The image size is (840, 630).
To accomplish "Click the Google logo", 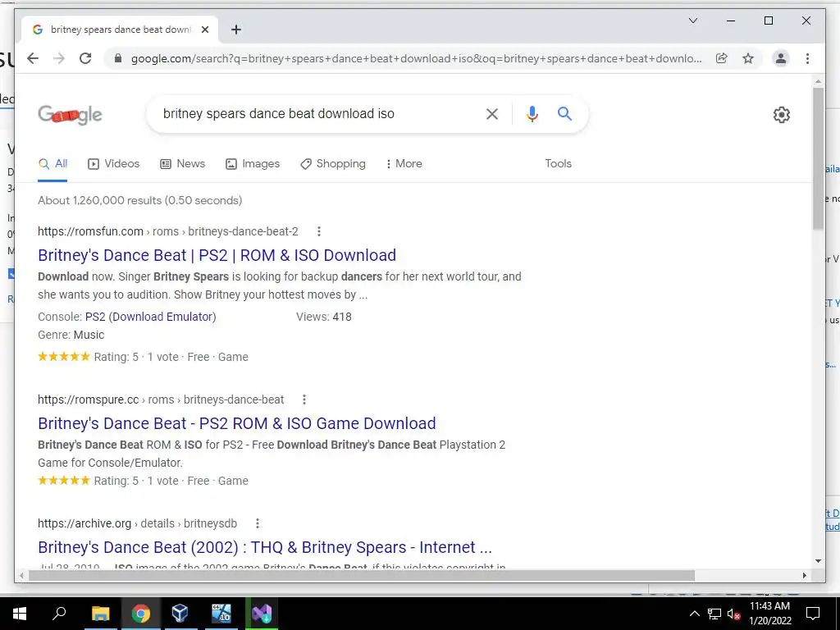I will [x=71, y=114].
